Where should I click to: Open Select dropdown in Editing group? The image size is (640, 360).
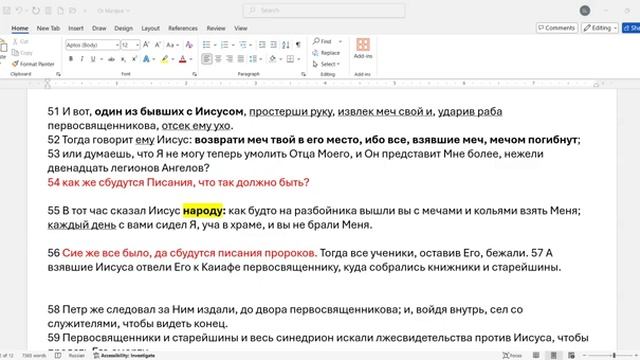pos(326,64)
